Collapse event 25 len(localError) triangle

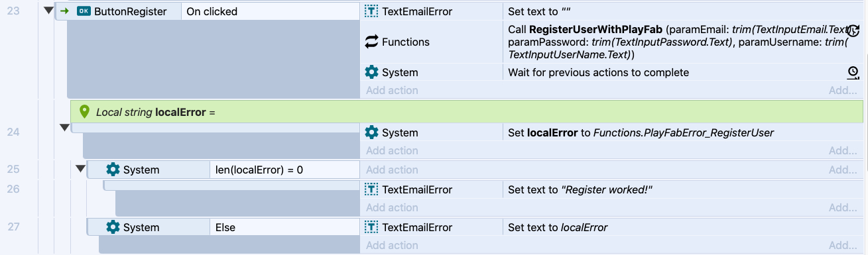80,169
